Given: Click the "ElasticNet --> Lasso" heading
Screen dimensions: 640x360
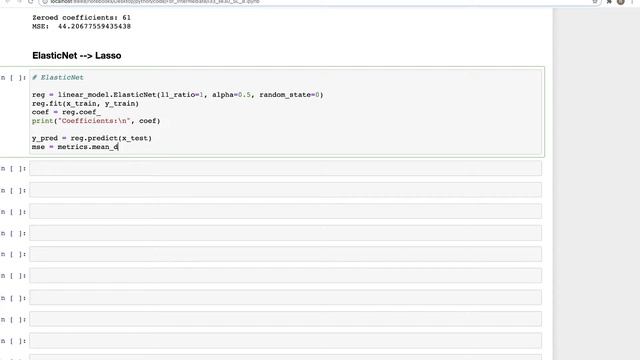Looking at the screenshot, I should pyautogui.click(x=77, y=56).
